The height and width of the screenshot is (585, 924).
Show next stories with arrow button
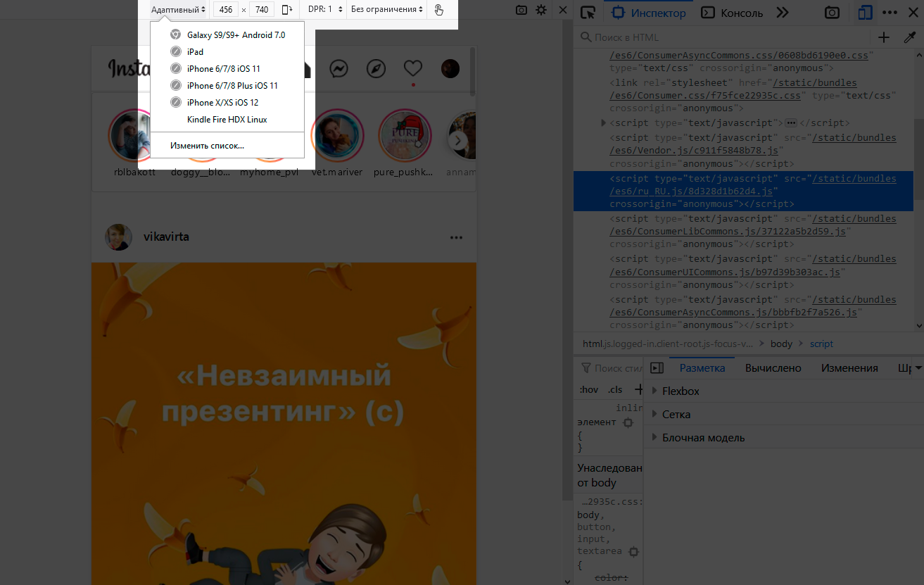click(x=458, y=140)
